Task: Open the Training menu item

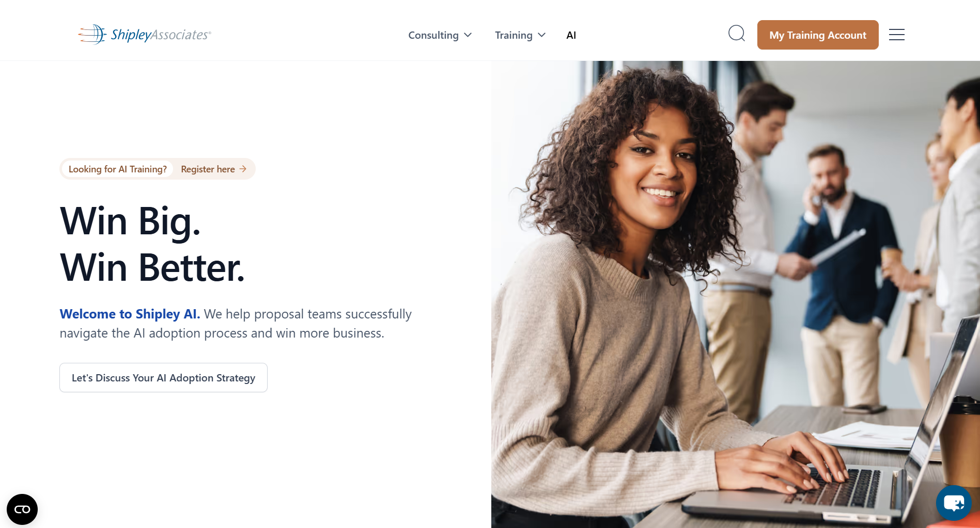Action: [514, 35]
